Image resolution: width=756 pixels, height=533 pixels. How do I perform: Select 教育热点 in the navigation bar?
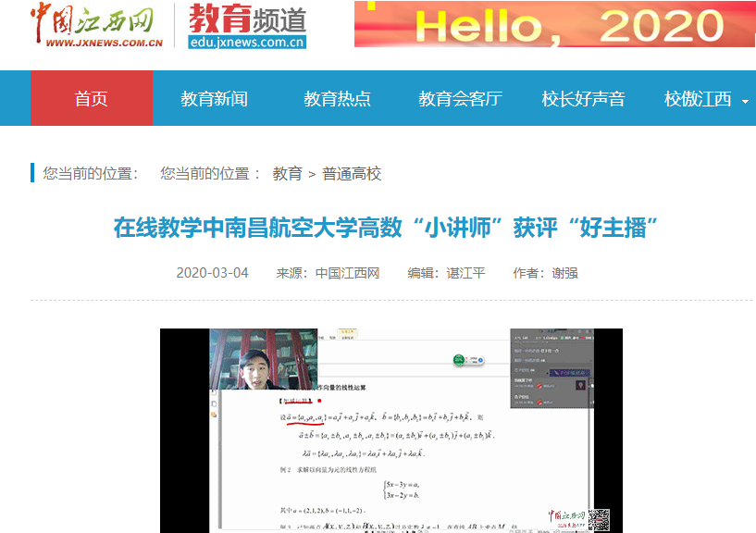(x=337, y=98)
